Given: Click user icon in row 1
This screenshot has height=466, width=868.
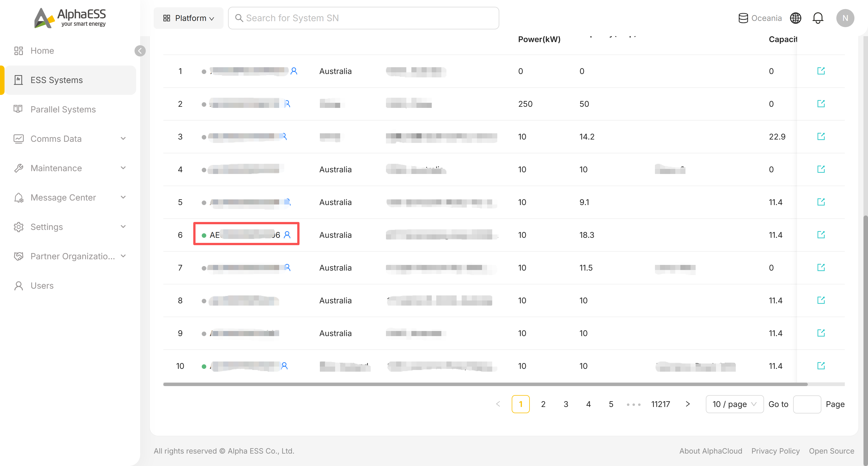Looking at the screenshot, I should point(294,71).
